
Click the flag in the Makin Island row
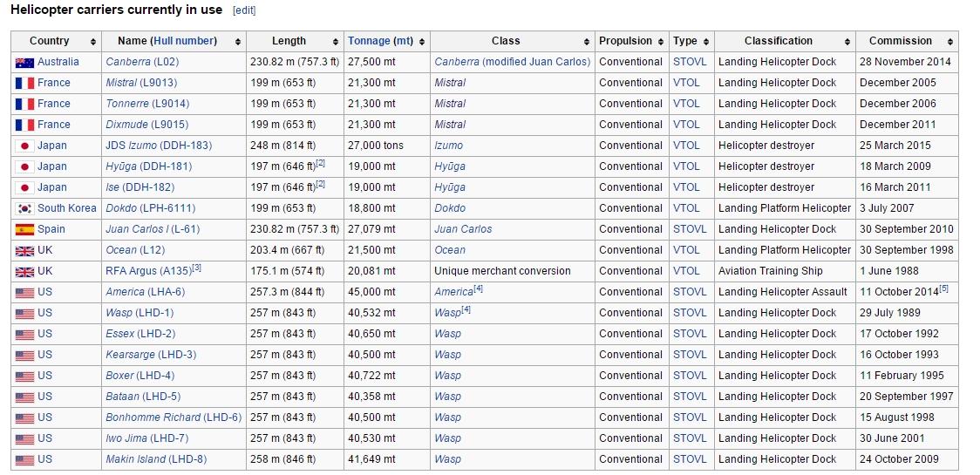[x=24, y=460]
